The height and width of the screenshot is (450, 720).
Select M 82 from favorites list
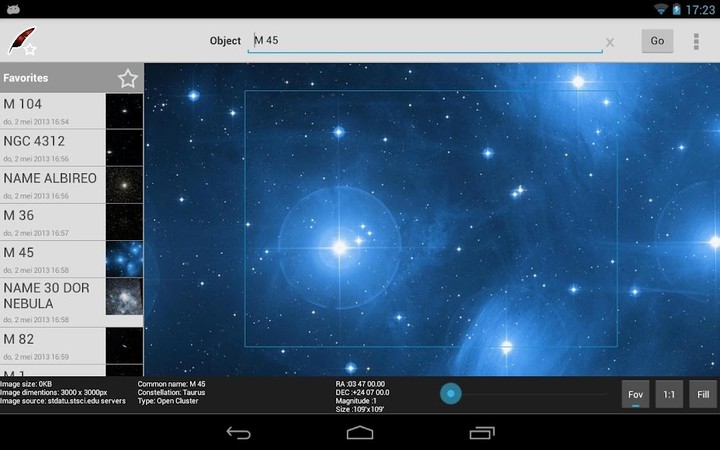pos(53,345)
